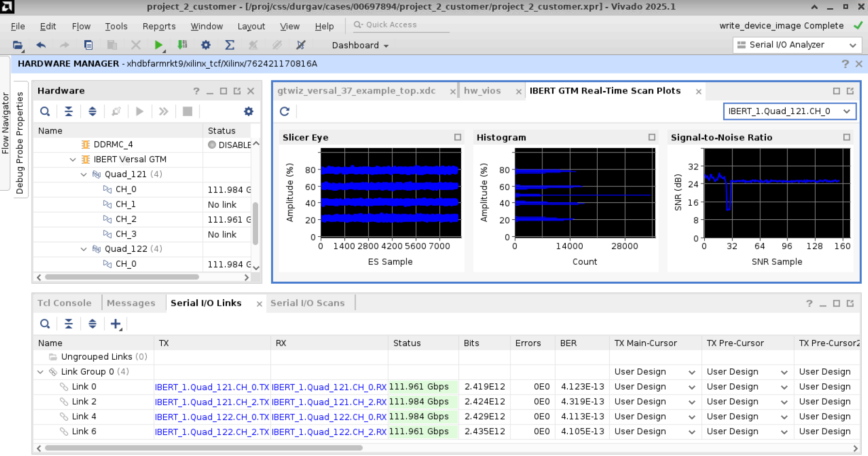Open Hardware panel settings gear

coord(248,111)
